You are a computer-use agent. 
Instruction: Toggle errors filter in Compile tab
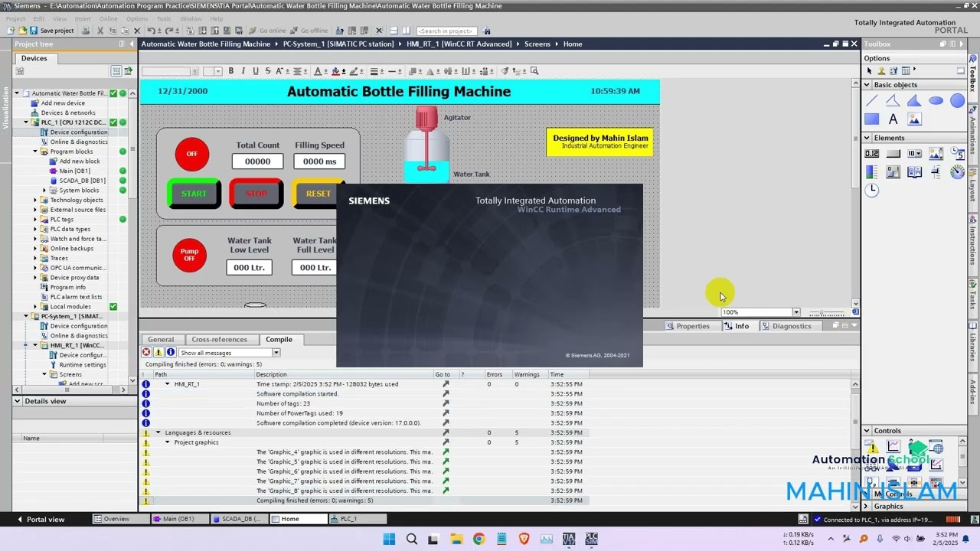[x=146, y=353]
